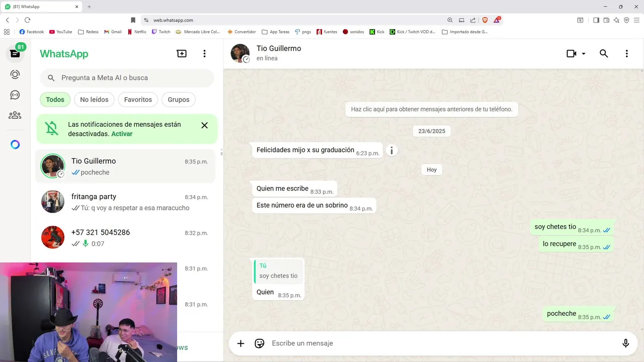Start a new chat with the plus icon
The width and height of the screenshot is (644, 362).
tap(182, 54)
